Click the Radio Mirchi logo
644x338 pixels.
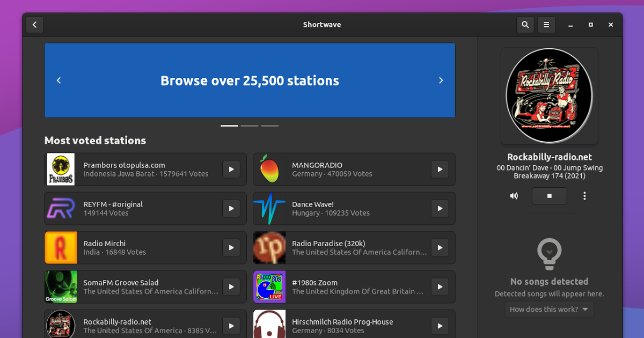(x=61, y=247)
